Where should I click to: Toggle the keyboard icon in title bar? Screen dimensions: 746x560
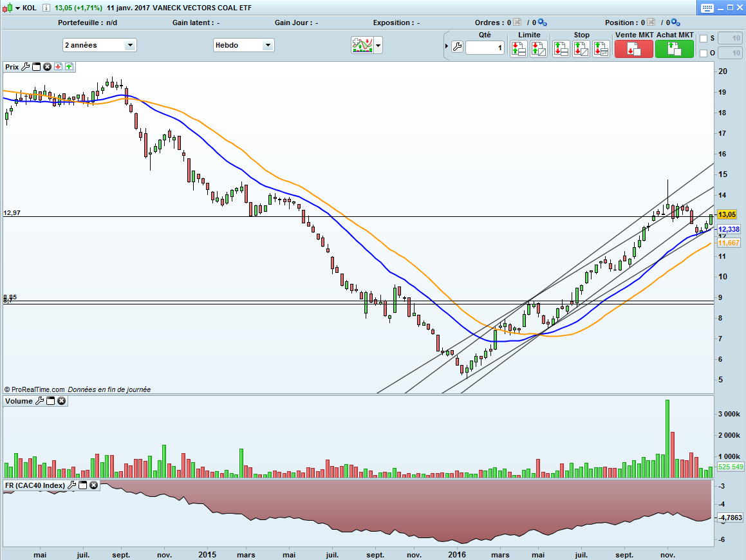[707, 8]
